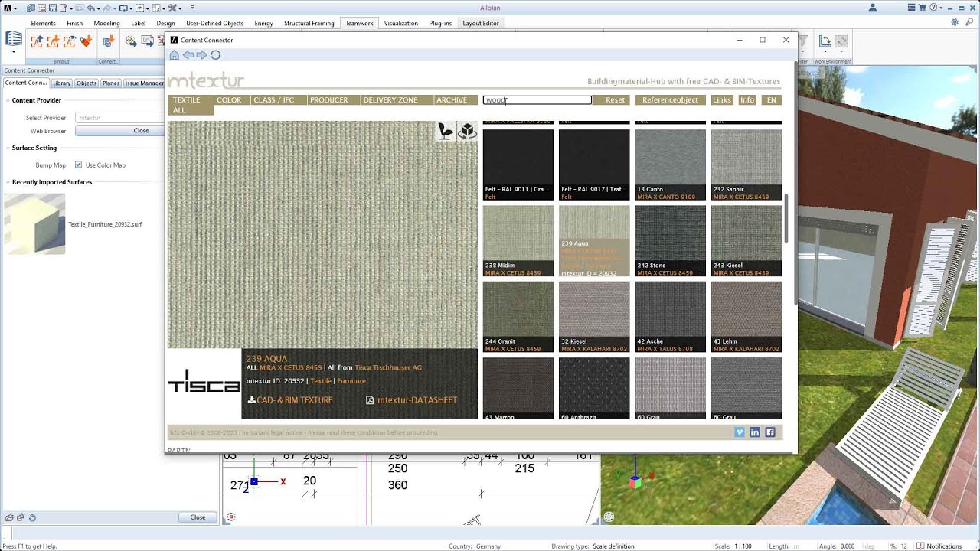980x551 pixels.
Task: Select the PRODUCER filter menu
Action: tap(328, 100)
